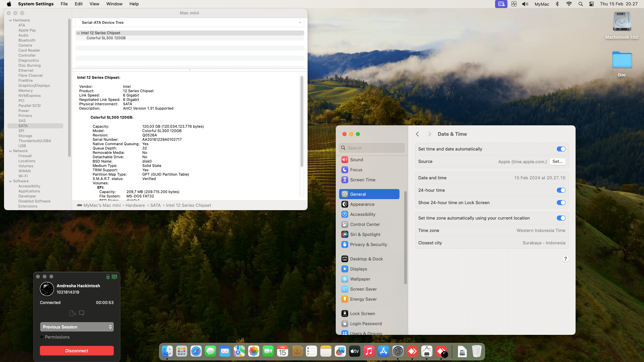The width and height of the screenshot is (644, 362).
Task: Click MyMac in the menu bar
Action: point(542,4)
